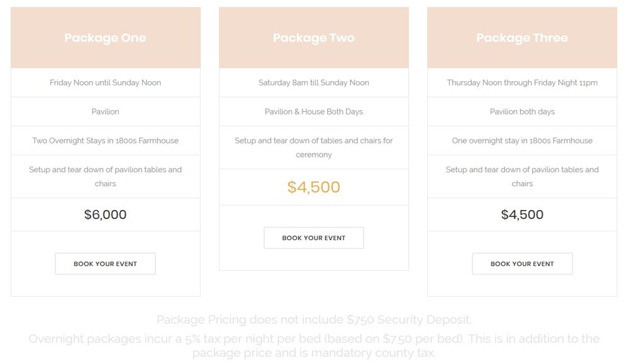Select the Package One header
This screenshot has width=629, height=364.
pos(106,38)
